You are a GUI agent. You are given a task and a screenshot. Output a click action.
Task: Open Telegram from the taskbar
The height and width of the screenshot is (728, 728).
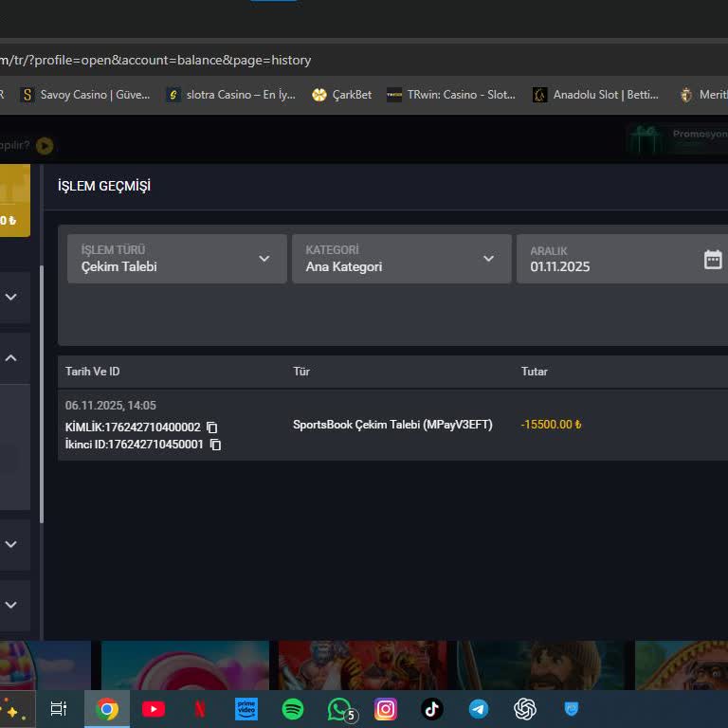coord(478,709)
